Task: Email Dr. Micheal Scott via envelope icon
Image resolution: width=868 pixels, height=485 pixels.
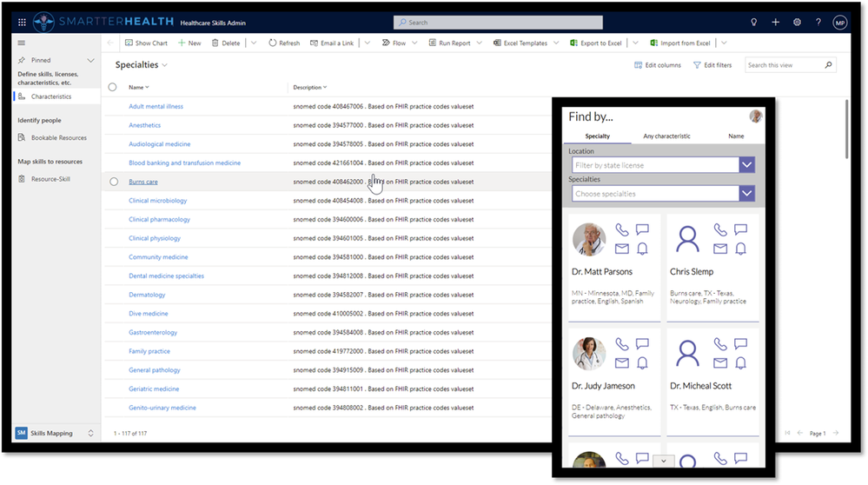Action: pyautogui.click(x=719, y=363)
